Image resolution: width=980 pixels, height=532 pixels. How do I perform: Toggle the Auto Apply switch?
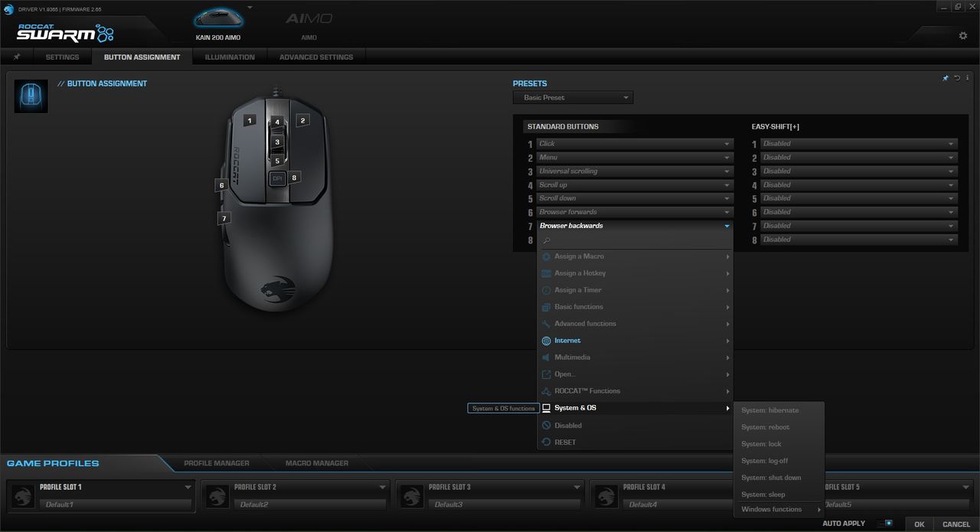click(x=885, y=524)
